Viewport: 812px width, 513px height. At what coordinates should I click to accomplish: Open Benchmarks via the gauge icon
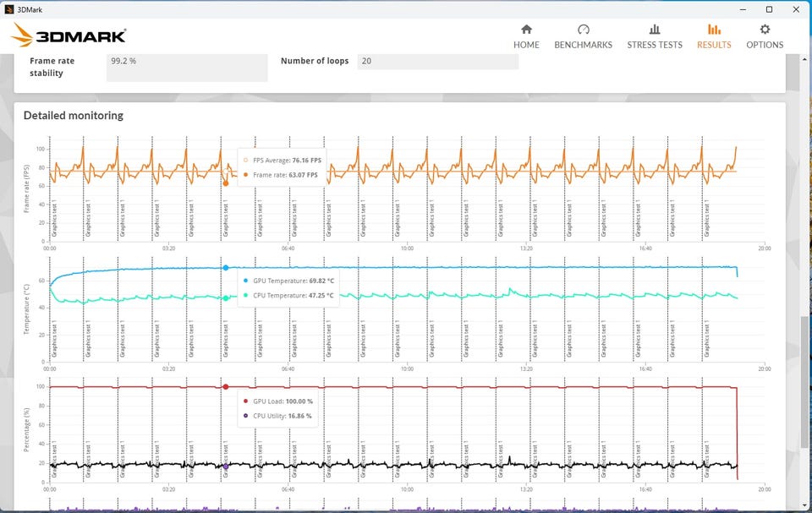point(583,30)
